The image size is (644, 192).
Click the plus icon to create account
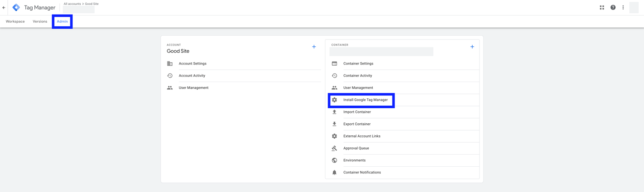coord(314,47)
